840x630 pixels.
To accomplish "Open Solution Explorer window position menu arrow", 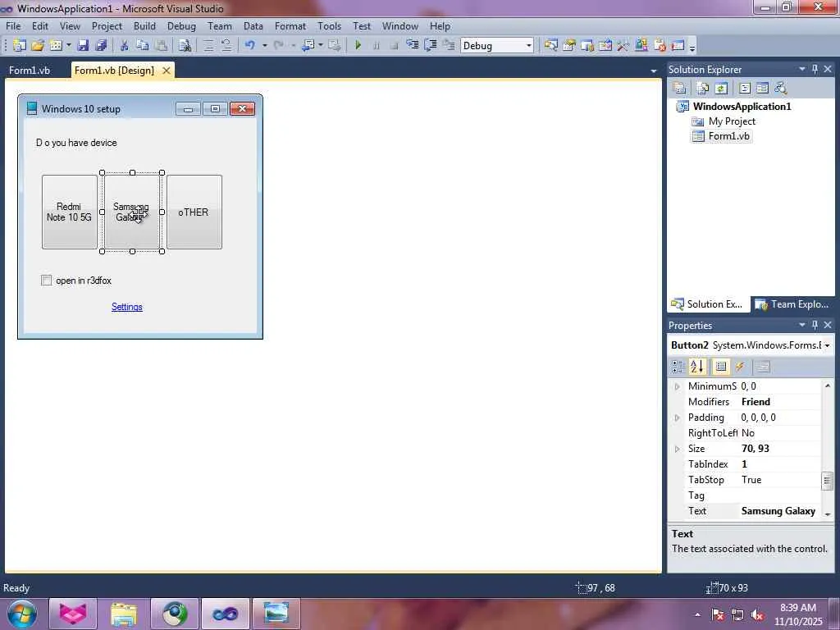I will tap(802, 69).
